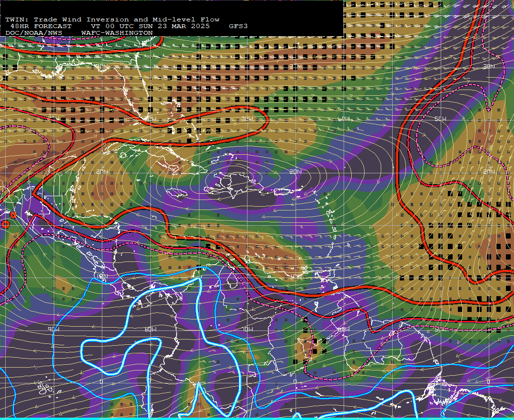The image size is (514, 420).
Task: Click the '10N' label near Central America
Action: point(102,276)
